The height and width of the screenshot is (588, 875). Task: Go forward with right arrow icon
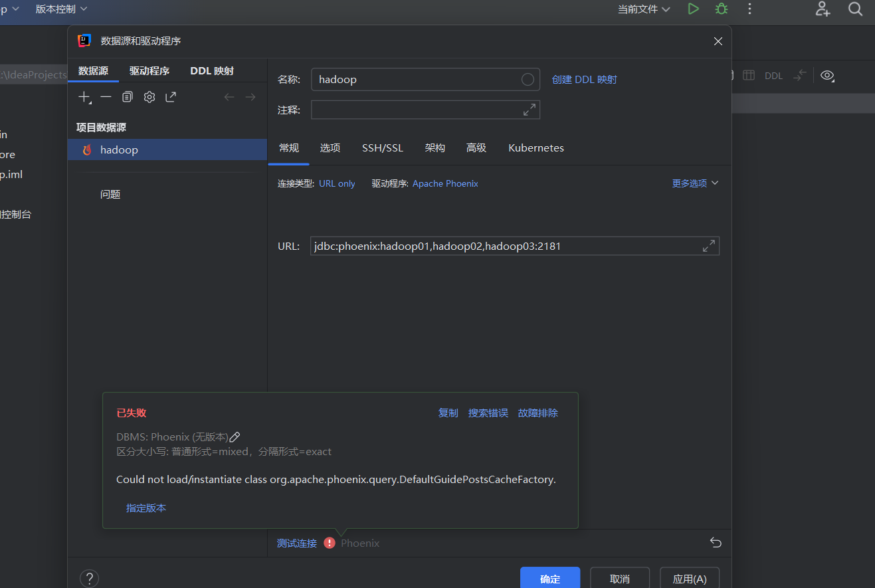[250, 97]
